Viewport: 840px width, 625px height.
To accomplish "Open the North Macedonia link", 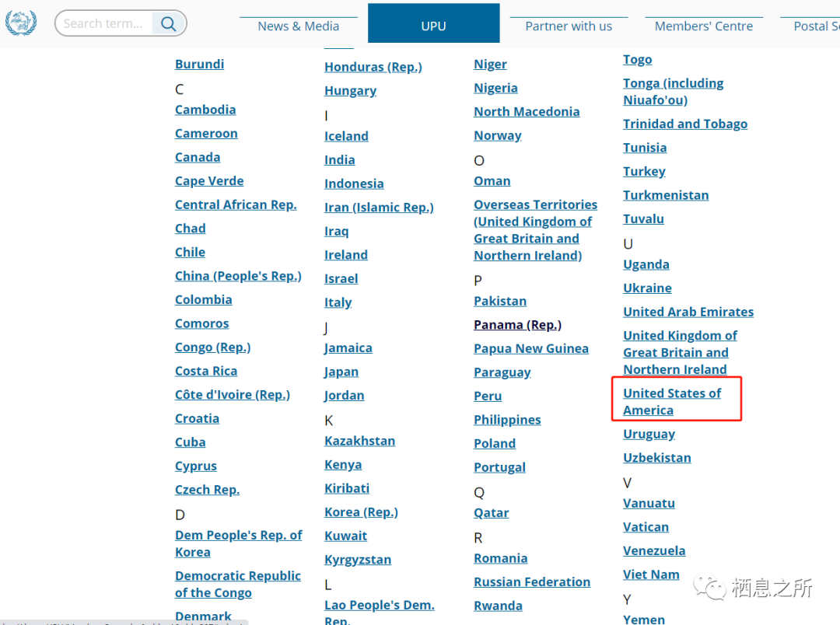I will [x=527, y=112].
